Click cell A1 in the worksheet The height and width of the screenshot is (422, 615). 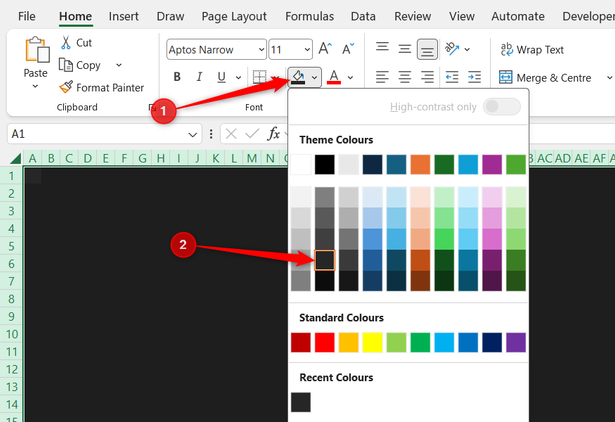[x=33, y=176]
